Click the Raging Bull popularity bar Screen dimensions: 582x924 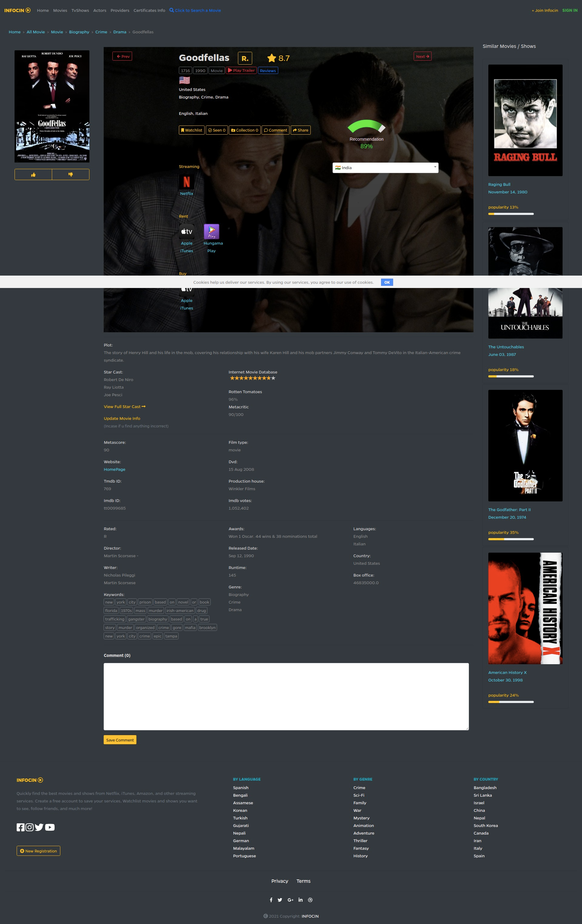[511, 214]
